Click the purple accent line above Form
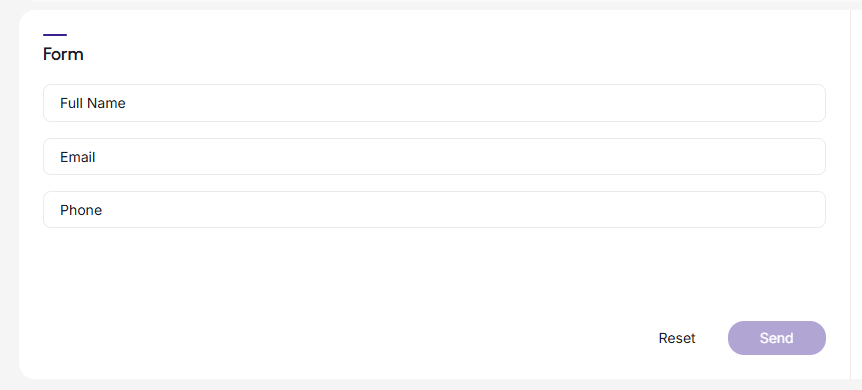The width and height of the screenshot is (862, 390). click(55, 35)
